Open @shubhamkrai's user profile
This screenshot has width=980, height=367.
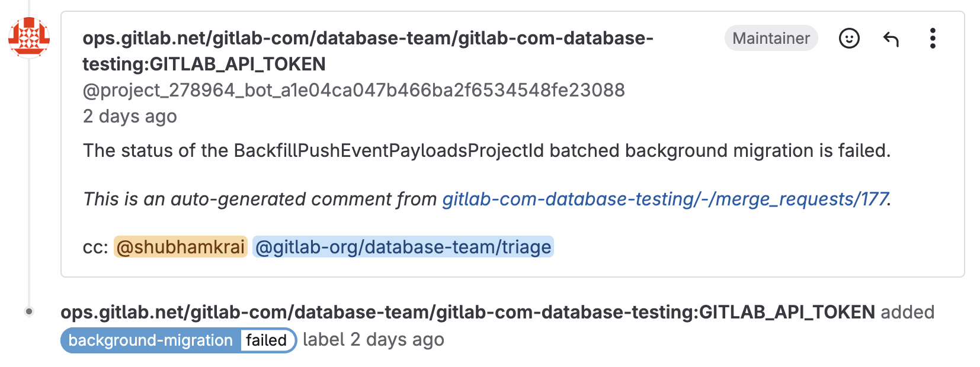[x=180, y=247]
